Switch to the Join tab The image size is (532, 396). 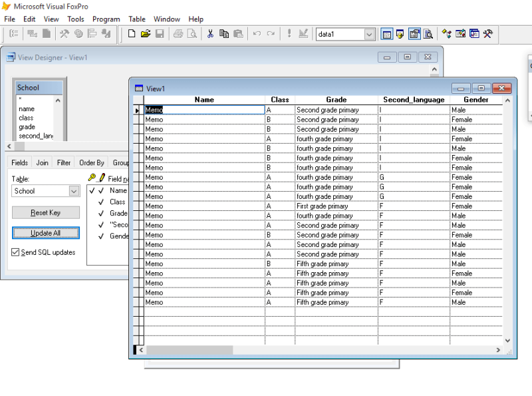[43, 162]
